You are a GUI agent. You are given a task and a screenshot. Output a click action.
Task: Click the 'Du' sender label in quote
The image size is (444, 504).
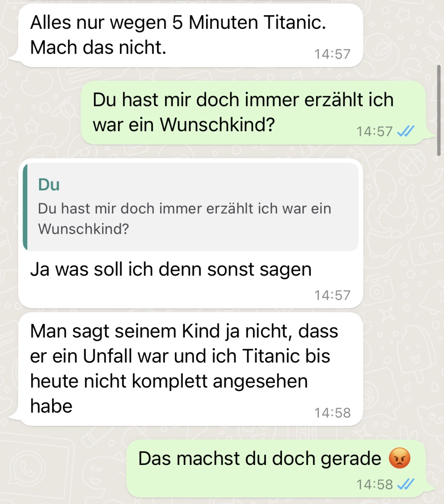[49, 185]
